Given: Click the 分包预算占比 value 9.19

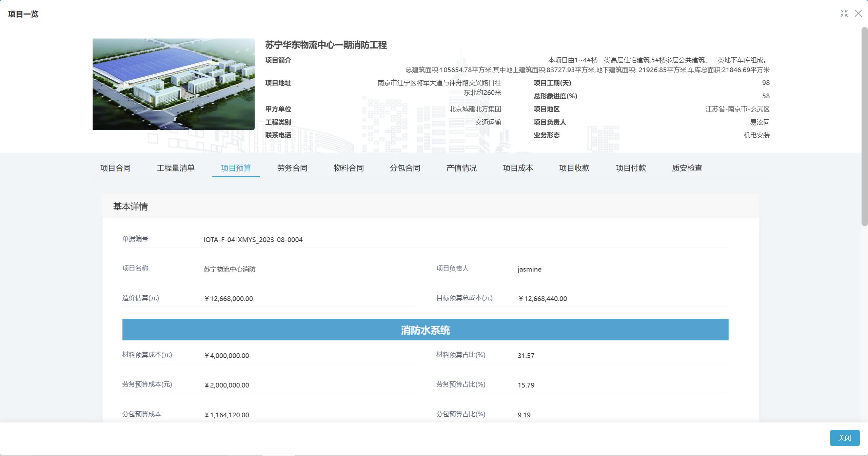Looking at the screenshot, I should tap(524, 415).
